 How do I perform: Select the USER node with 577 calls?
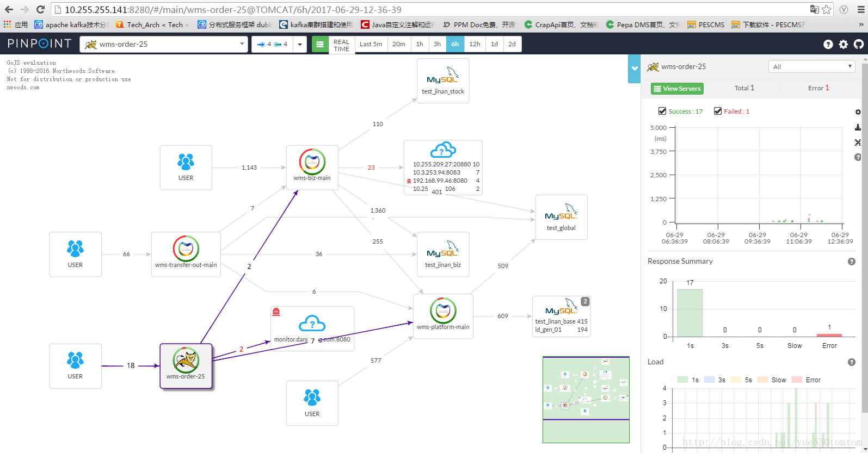[312, 403]
